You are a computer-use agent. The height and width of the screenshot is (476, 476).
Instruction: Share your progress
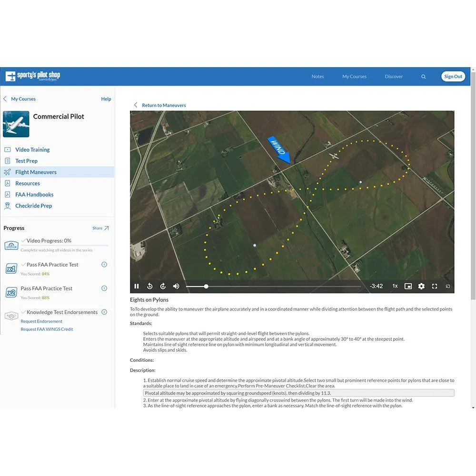coord(100,228)
